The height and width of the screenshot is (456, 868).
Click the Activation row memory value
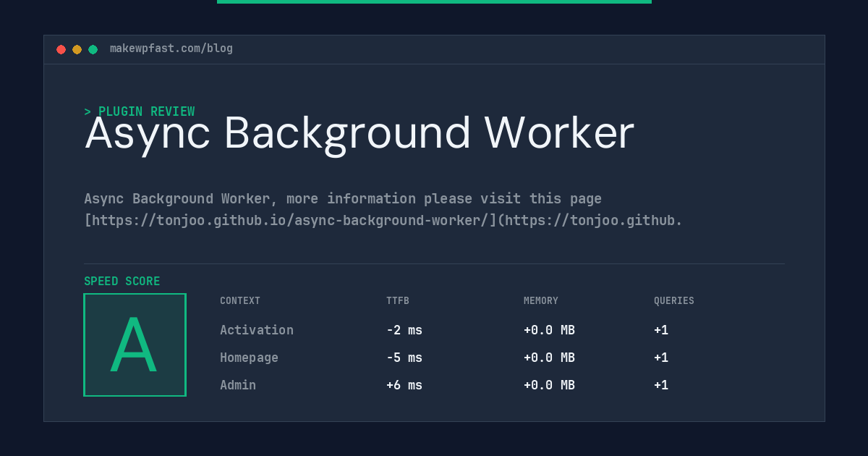click(x=549, y=330)
